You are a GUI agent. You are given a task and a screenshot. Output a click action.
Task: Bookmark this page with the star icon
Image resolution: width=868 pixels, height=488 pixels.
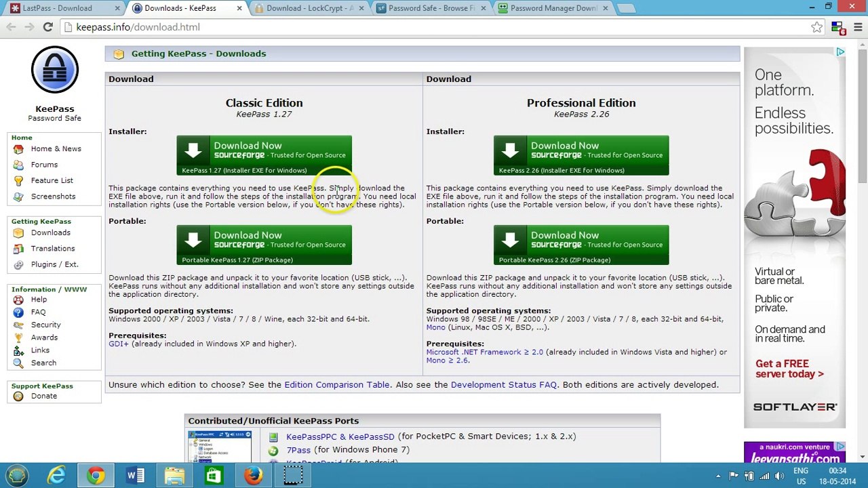click(x=816, y=27)
